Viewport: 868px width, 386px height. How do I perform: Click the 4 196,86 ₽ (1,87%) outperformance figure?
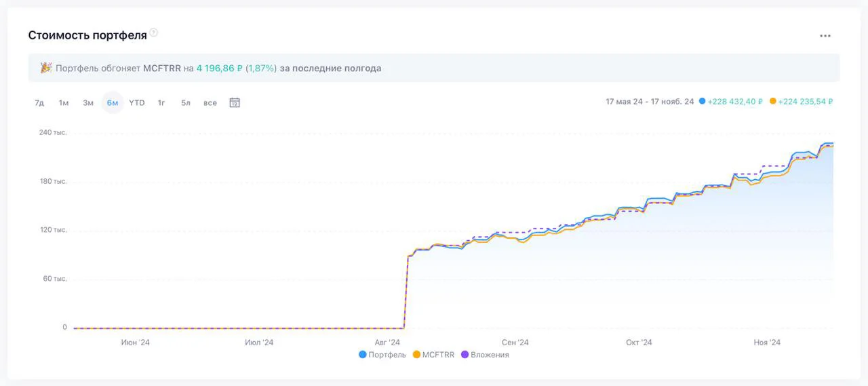click(x=237, y=69)
